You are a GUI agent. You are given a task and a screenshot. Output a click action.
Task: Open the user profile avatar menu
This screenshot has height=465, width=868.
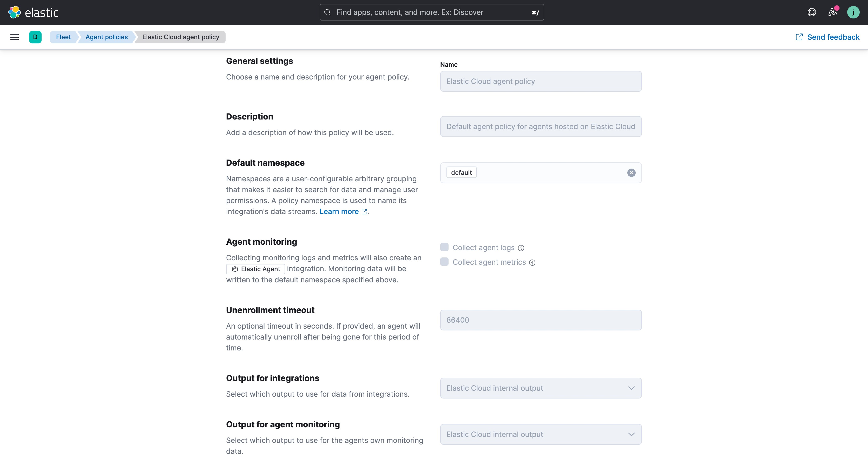(x=853, y=12)
